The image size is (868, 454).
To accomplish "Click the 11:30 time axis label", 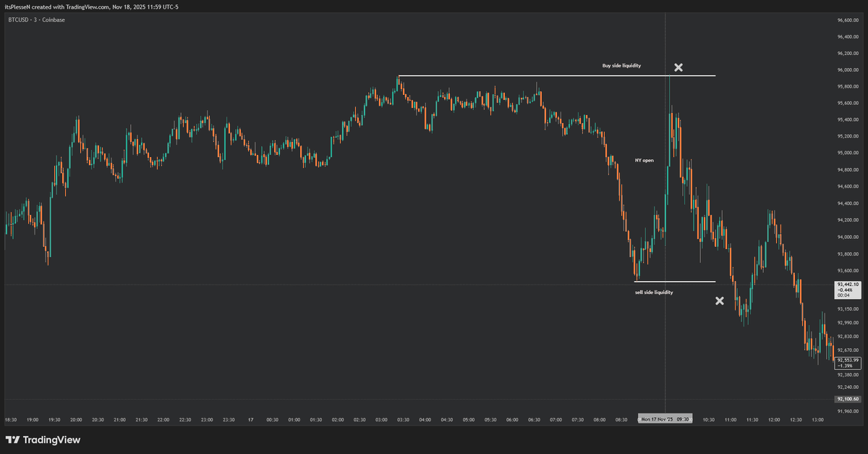I will point(752,419).
